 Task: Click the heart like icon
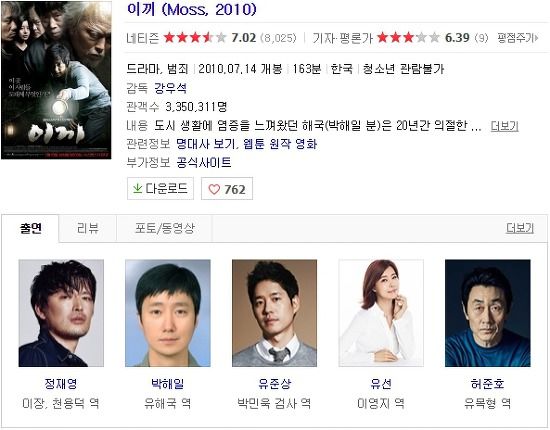pyautogui.click(x=214, y=189)
